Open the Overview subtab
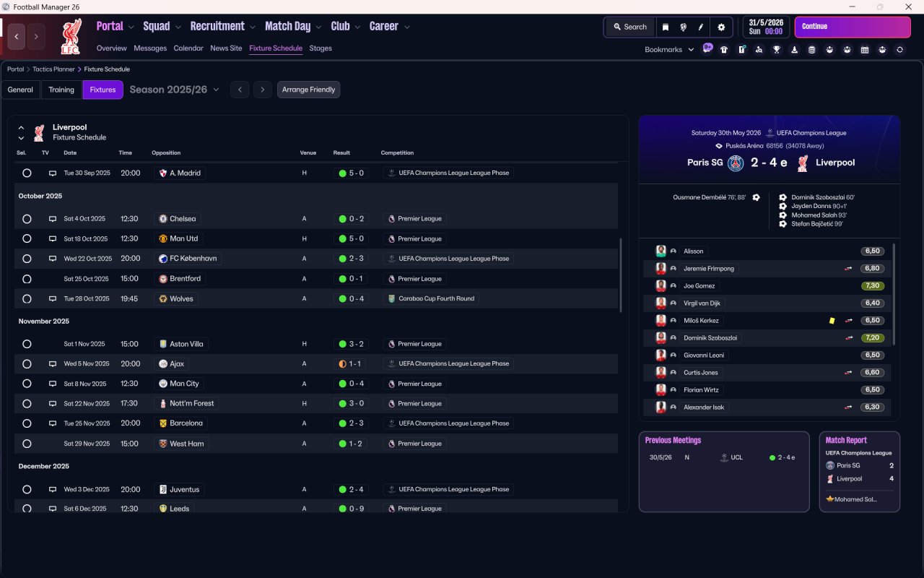 click(112, 48)
